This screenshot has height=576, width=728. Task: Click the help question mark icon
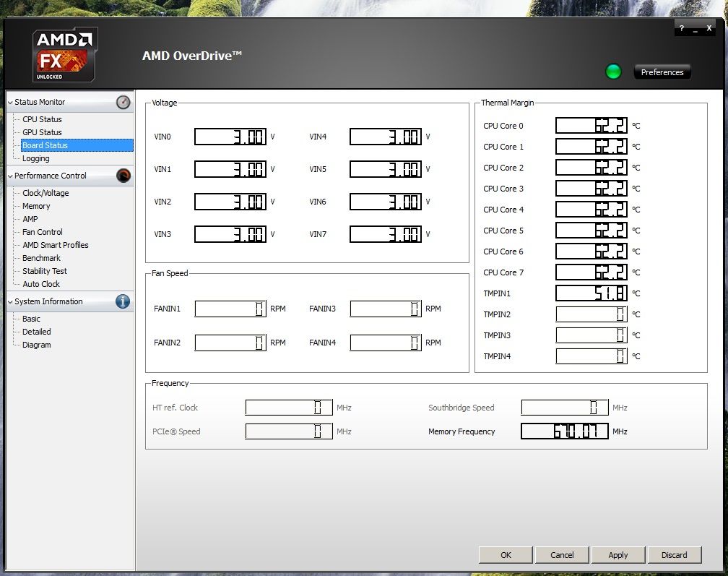682,28
